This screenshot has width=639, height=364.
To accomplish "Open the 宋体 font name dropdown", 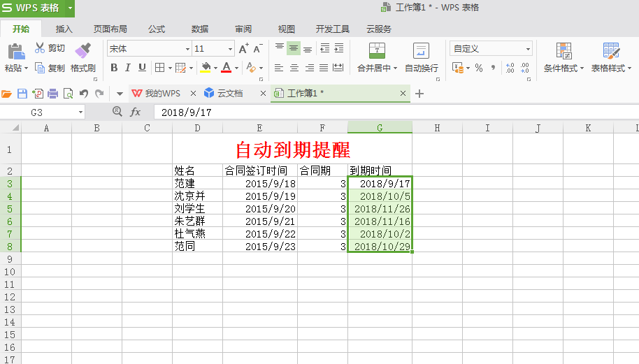I will [x=187, y=49].
